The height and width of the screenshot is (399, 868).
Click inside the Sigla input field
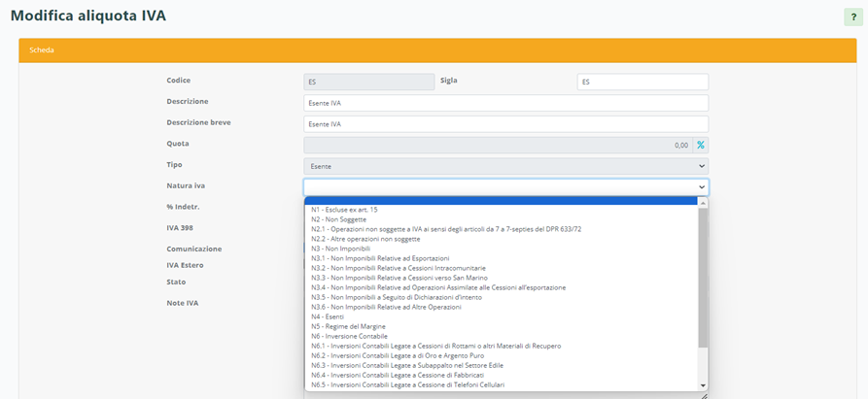point(642,83)
